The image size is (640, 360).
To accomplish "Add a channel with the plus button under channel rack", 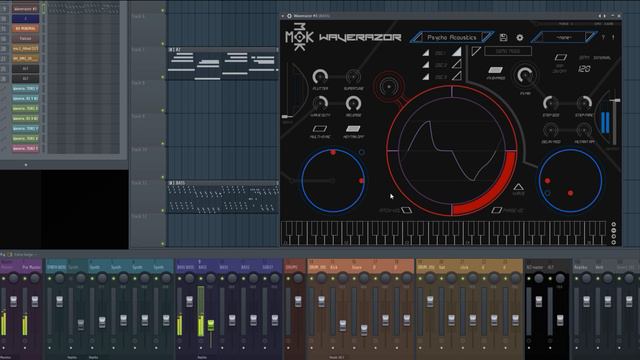I will (26, 165).
